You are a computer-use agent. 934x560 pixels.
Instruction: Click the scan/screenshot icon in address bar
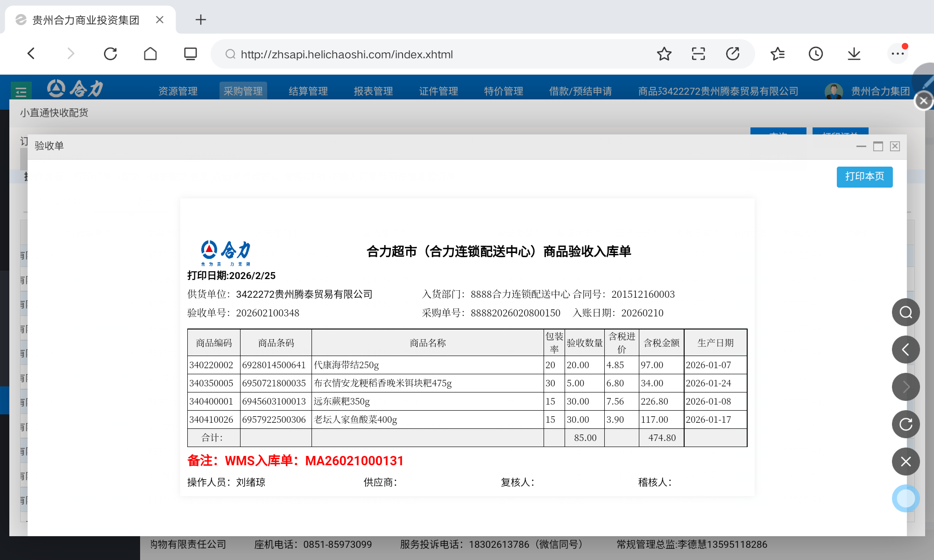click(698, 54)
